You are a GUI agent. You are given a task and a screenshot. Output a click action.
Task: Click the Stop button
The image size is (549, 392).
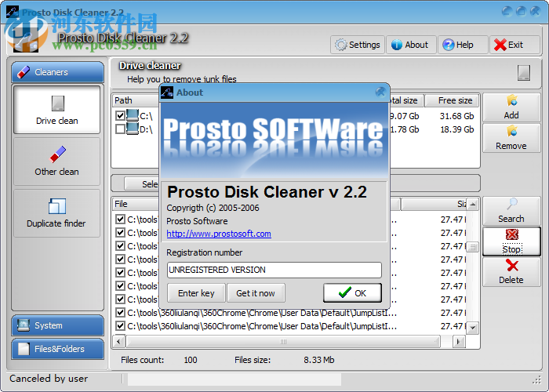coord(511,241)
